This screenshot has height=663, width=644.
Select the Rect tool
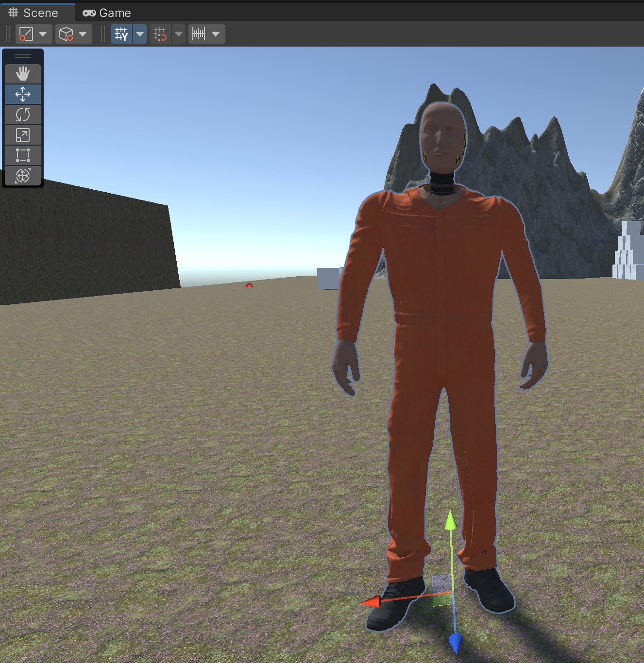[x=23, y=155]
